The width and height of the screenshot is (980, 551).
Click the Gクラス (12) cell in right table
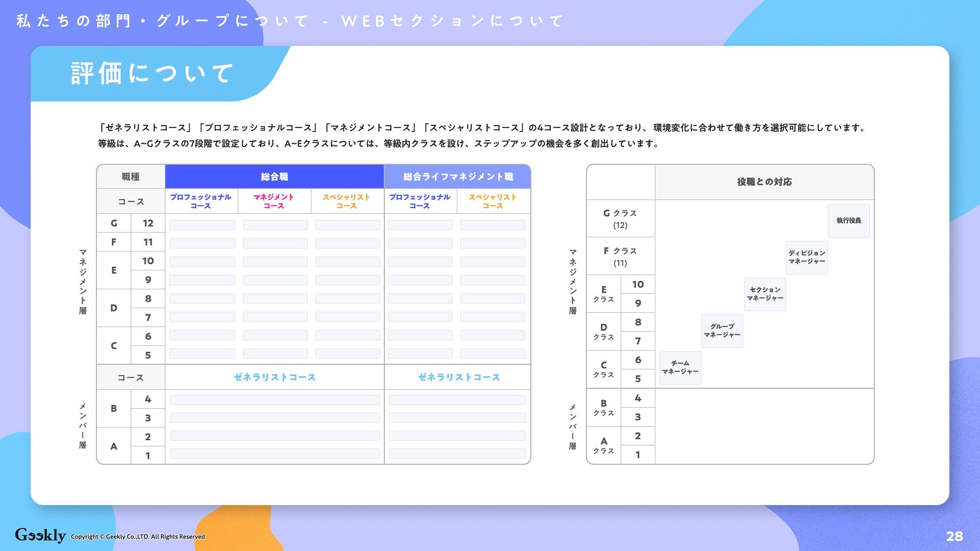point(620,218)
